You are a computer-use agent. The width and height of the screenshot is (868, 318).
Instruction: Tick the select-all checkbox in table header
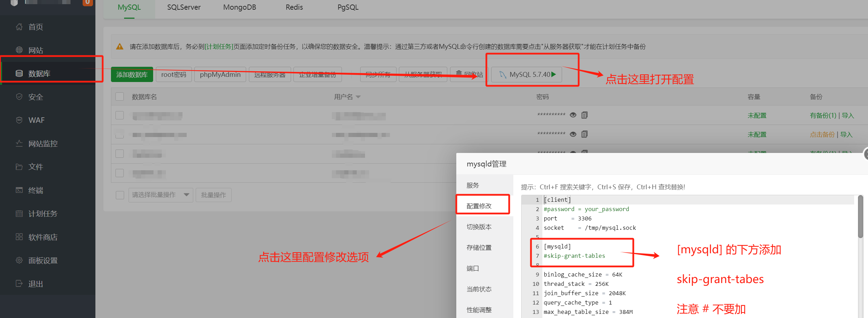tap(120, 97)
